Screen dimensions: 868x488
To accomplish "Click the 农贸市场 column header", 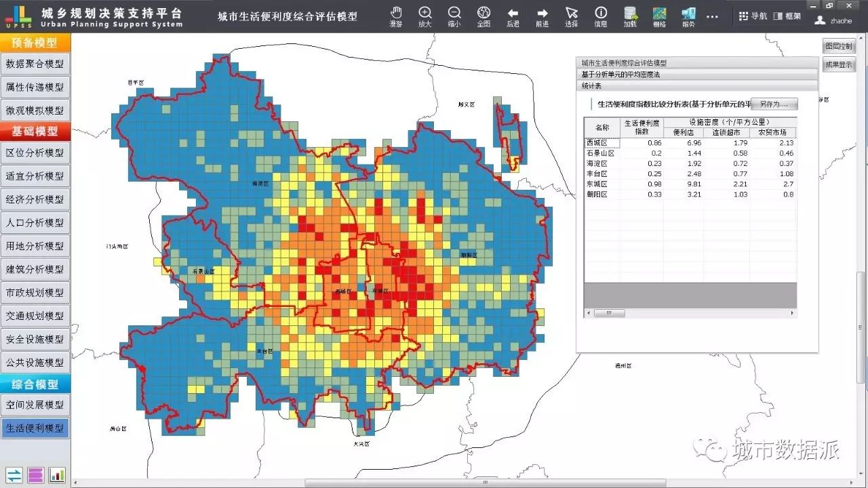I will click(x=772, y=133).
